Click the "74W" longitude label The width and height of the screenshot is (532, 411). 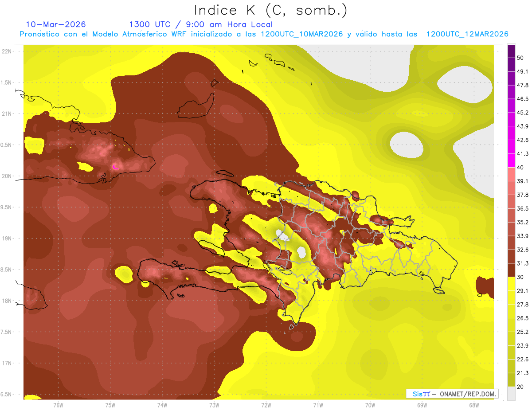click(x=162, y=405)
